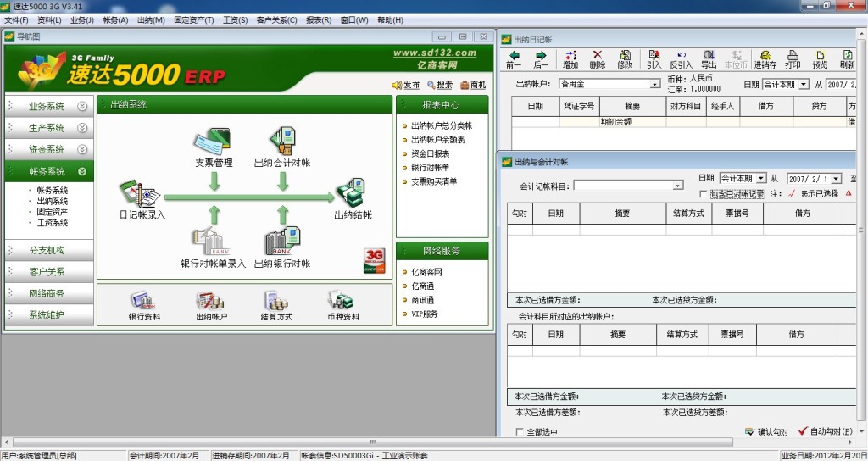Click the www.sd132.com link in the banner
This screenshot has width=868, height=461.
click(435, 53)
